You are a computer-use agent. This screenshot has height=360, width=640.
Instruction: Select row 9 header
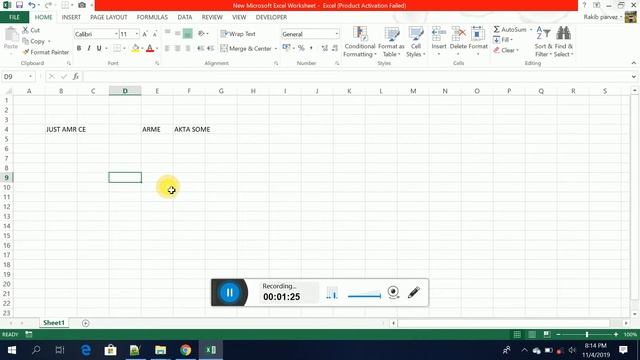(x=7, y=178)
